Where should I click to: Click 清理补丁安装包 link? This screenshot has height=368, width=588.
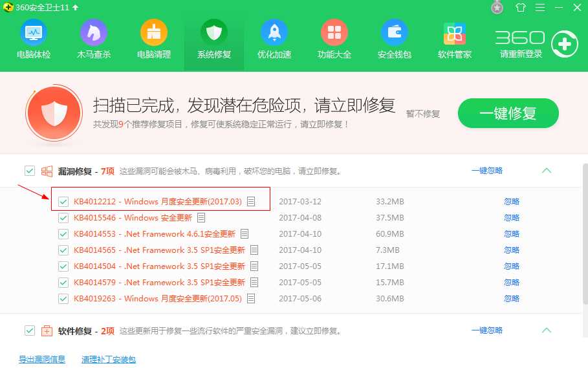(x=109, y=360)
